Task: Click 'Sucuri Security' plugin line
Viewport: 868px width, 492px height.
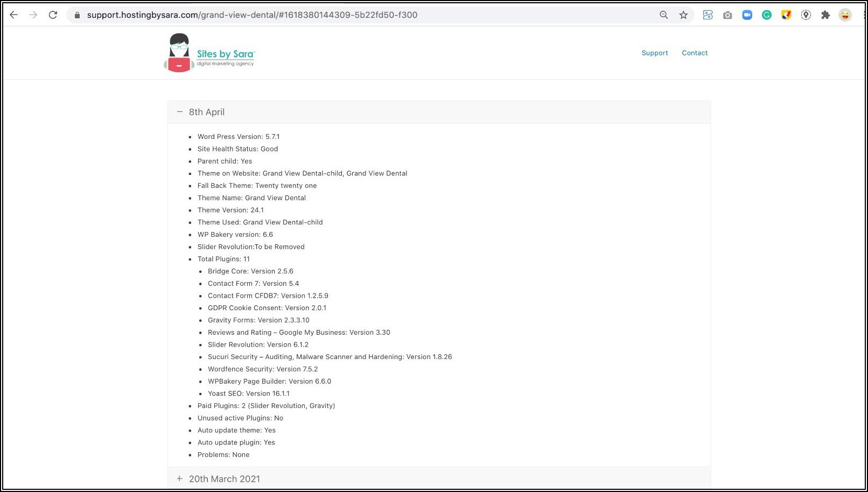Action: point(330,357)
